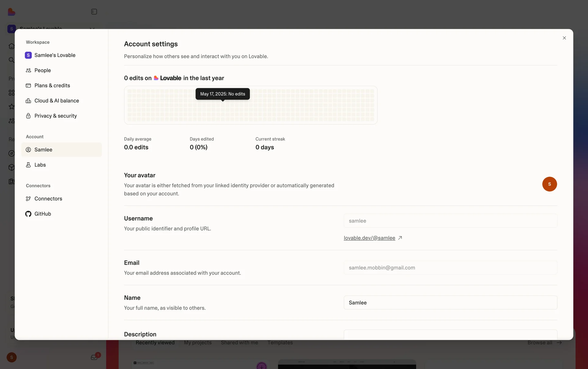The width and height of the screenshot is (588, 369).
Task: Toggle the sidebar panel icon
Action: [x=94, y=12]
